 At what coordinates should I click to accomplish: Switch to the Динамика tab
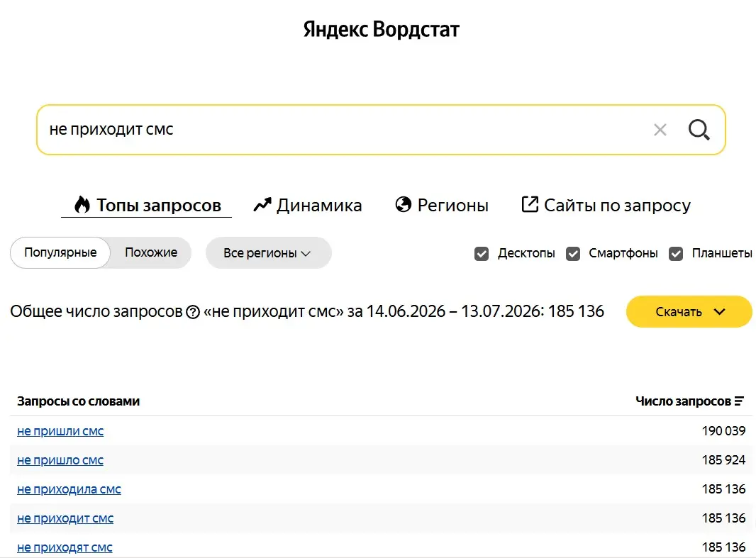tap(308, 206)
